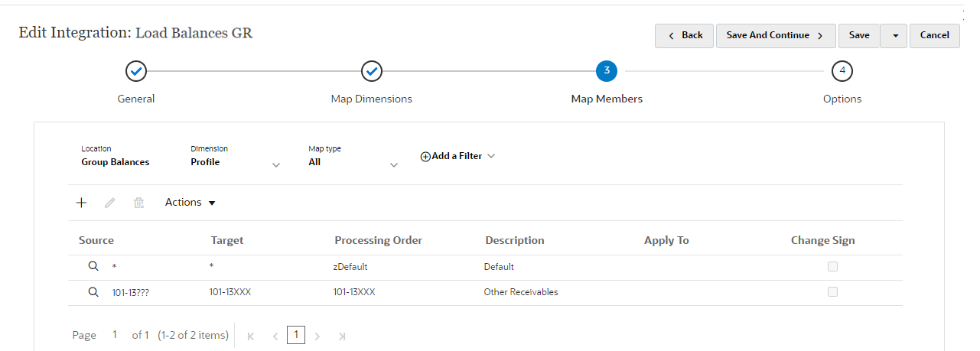Click search icon beside 101-13??? source
Screen dimensions: 980x351
[x=93, y=292]
